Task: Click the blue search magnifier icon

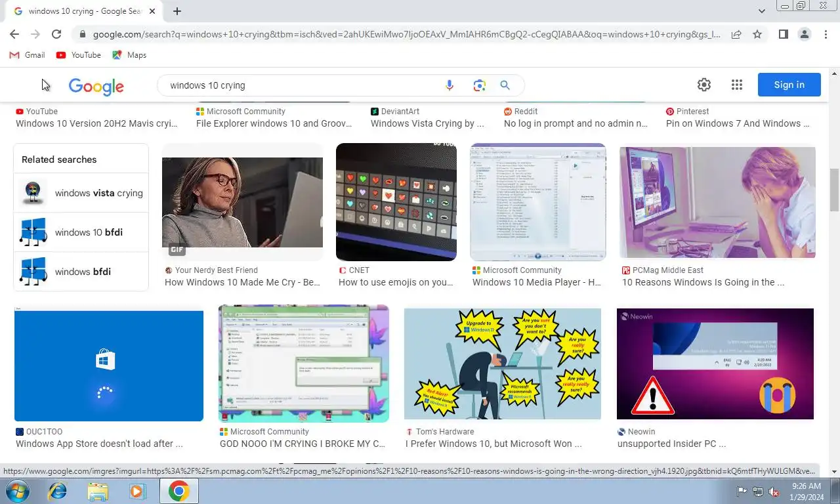Action: pos(505,85)
